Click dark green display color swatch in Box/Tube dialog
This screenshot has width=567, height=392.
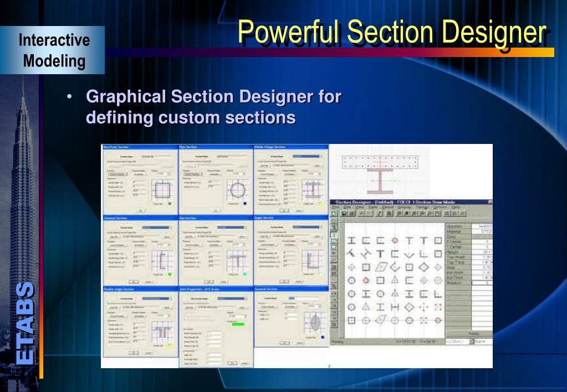(x=170, y=204)
